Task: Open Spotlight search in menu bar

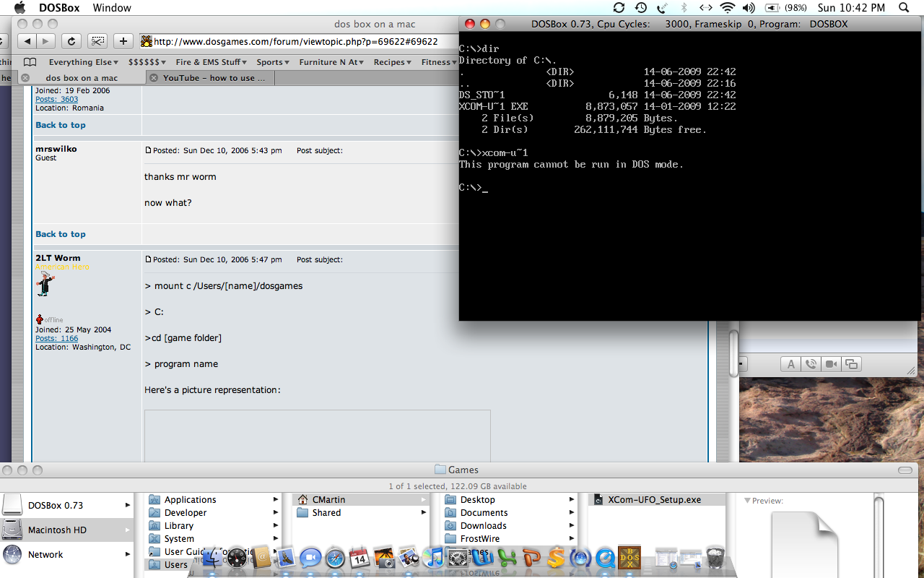Action: (904, 8)
